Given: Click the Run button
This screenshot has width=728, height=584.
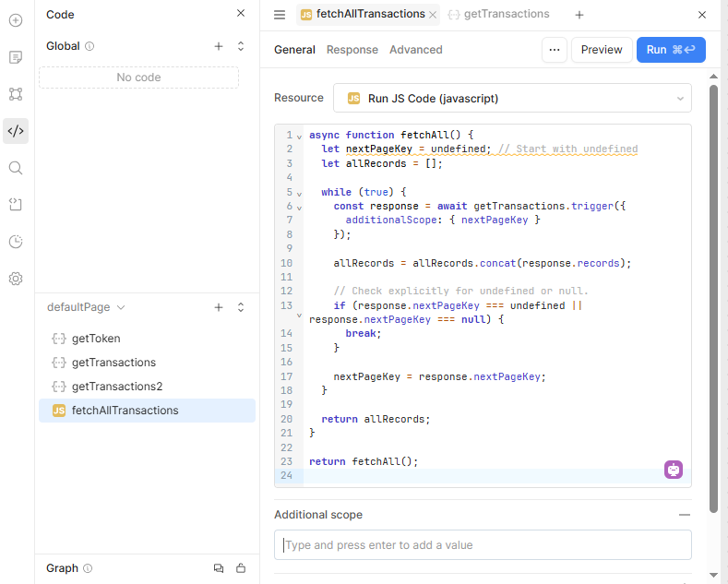Looking at the screenshot, I should tap(671, 50).
